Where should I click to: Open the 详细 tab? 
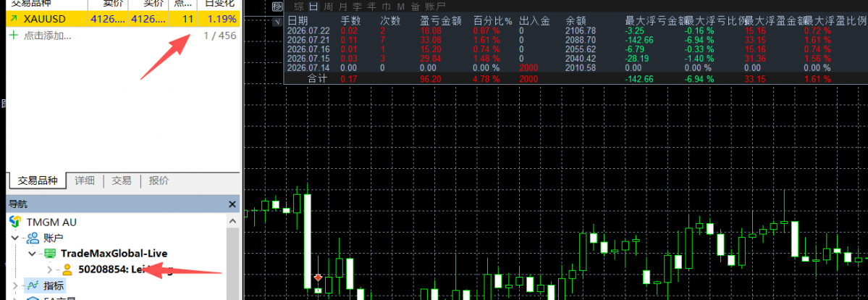pyautogui.click(x=85, y=180)
